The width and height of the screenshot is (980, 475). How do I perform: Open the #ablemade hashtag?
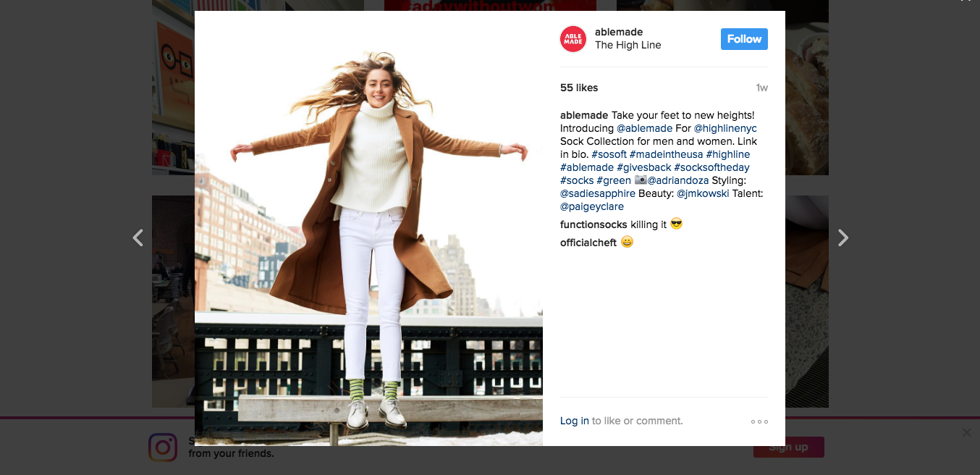[587, 167]
